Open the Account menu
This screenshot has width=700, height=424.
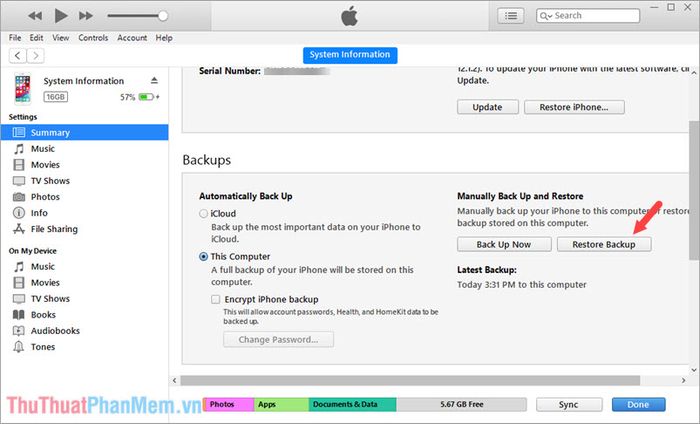[x=132, y=38]
